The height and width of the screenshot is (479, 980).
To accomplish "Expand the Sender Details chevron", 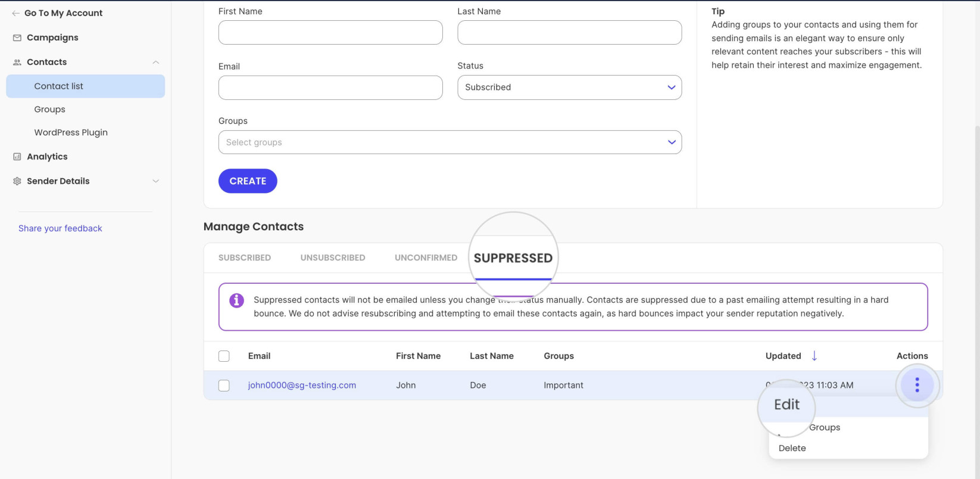I will click(x=155, y=181).
